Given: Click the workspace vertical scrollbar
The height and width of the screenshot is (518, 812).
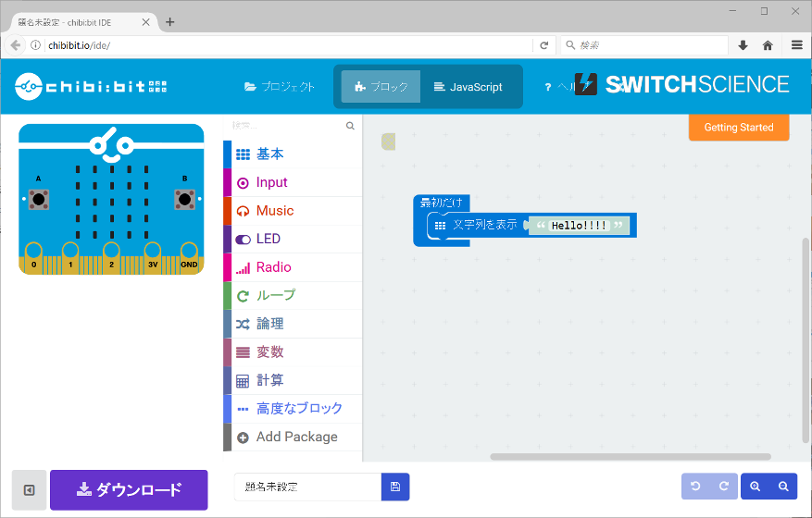Looking at the screenshot, I should 806,340.
